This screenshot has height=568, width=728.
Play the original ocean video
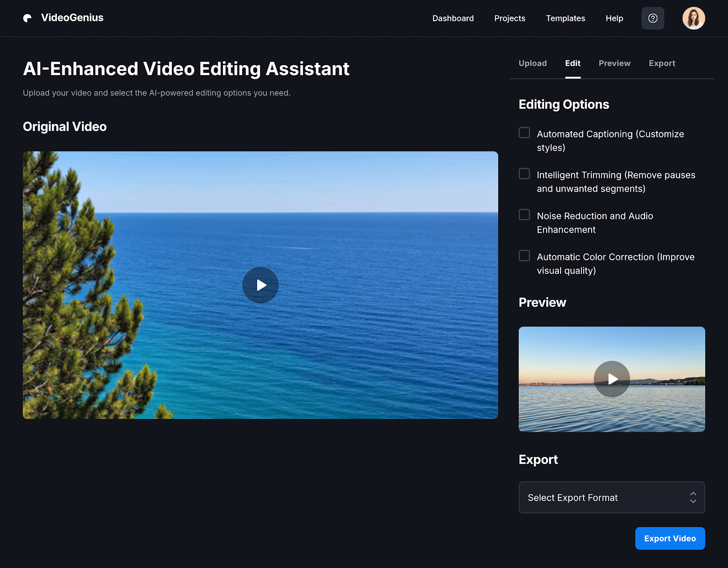260,285
